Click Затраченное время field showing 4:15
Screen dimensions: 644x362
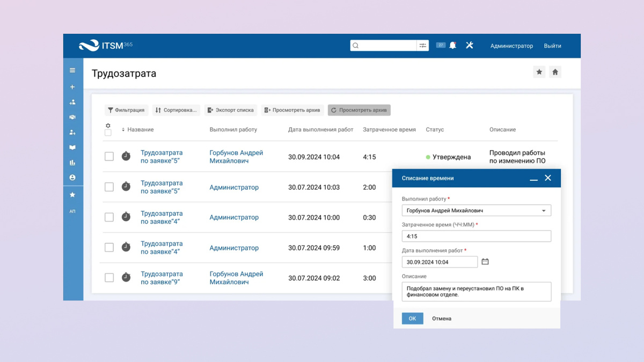coord(477,236)
